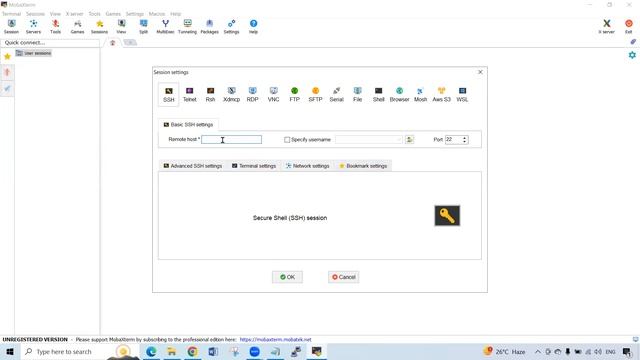The height and width of the screenshot is (360, 640).
Task: Click the Help toolbar button
Action: (253, 27)
